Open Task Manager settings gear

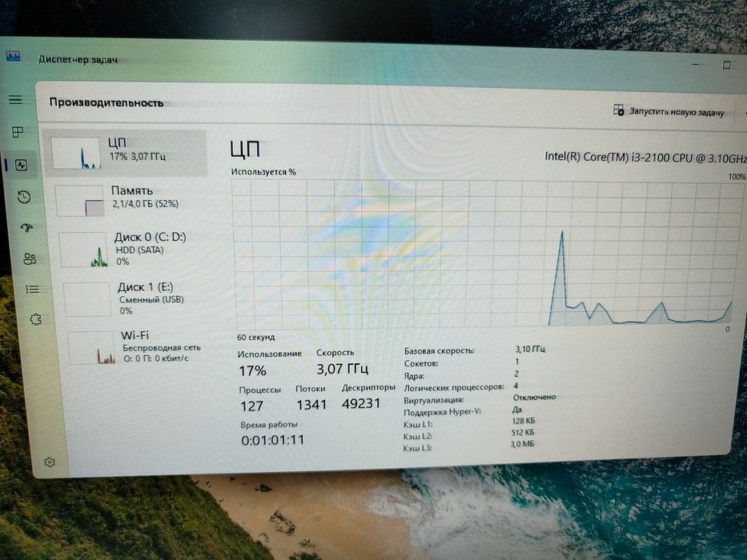50,462
